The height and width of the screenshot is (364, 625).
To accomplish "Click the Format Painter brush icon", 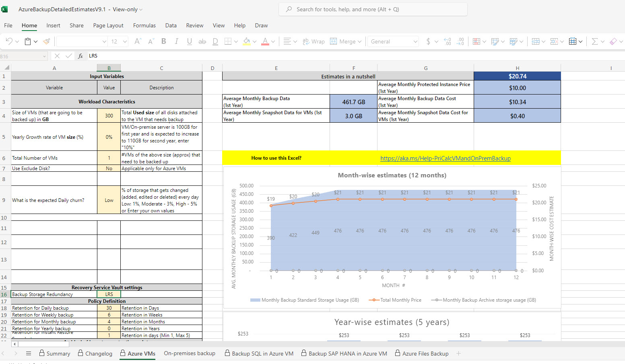I will point(47,41).
